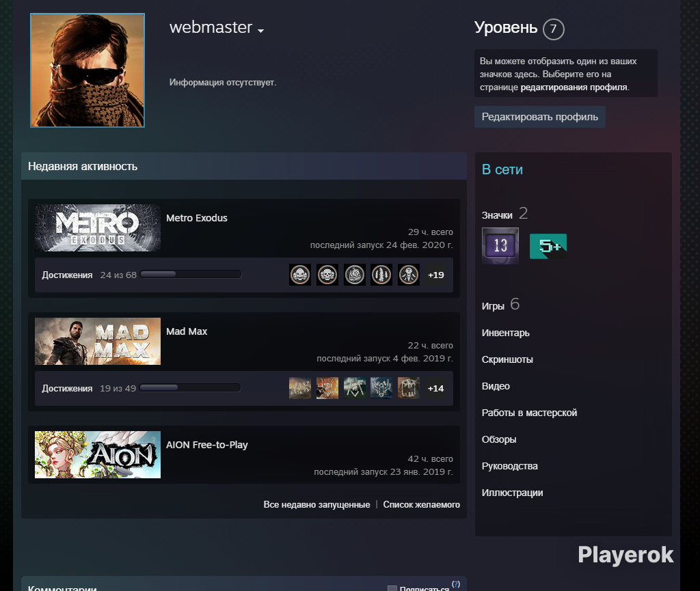700x591 pixels.
Task: Open Скриншоты screenshots page
Action: click(x=507, y=359)
